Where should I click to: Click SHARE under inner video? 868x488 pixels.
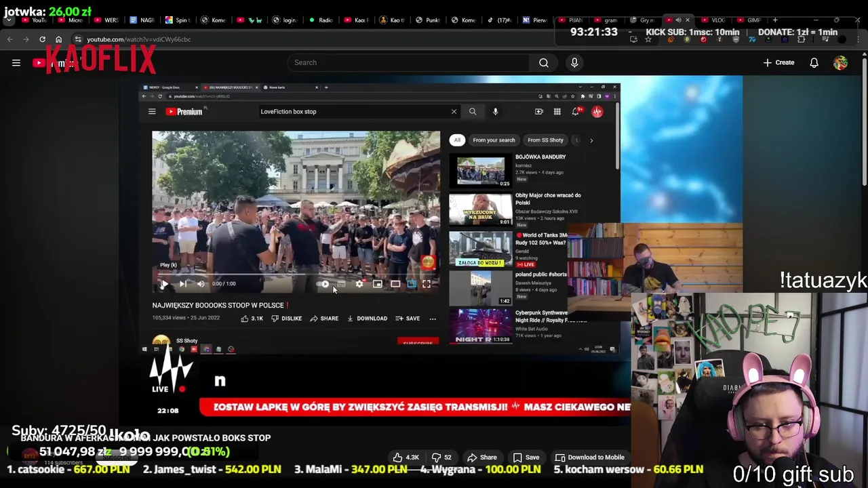click(324, 319)
